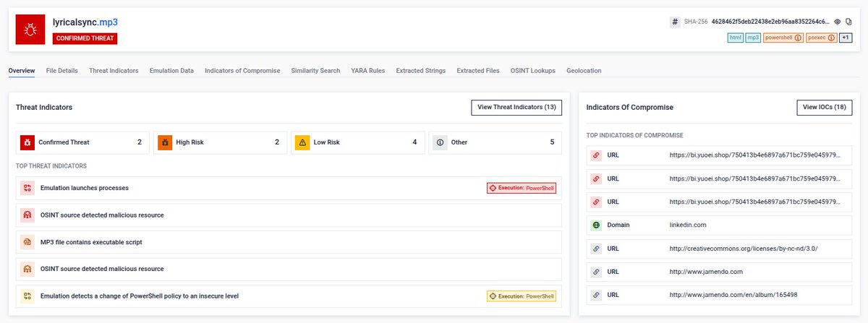This screenshot has height=323, width=868.
Task: Click the red bug malware icon beside lyricalsync.mp3
Action: click(x=30, y=30)
